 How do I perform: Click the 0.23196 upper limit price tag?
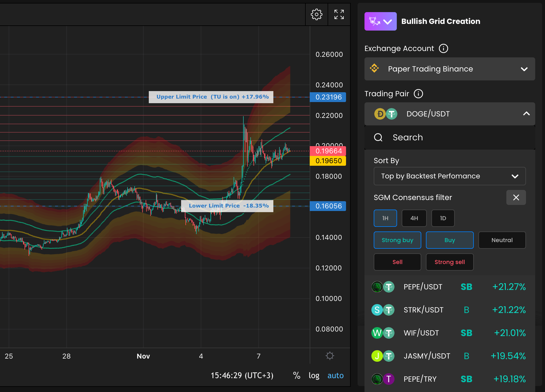tap(328, 97)
